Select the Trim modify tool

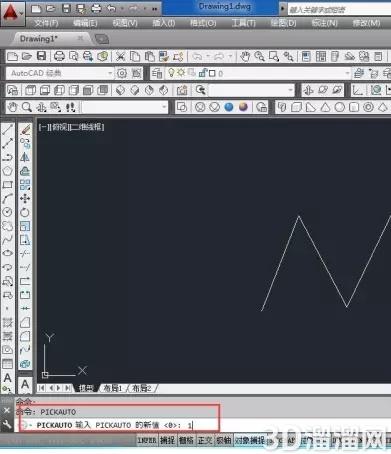[25, 254]
